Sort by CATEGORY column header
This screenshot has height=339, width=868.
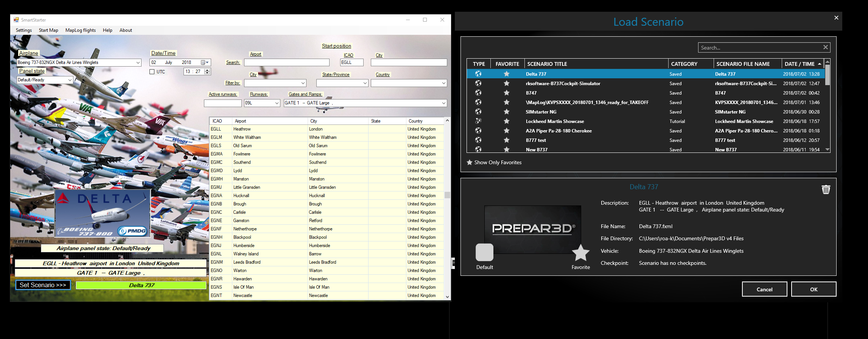coord(691,64)
